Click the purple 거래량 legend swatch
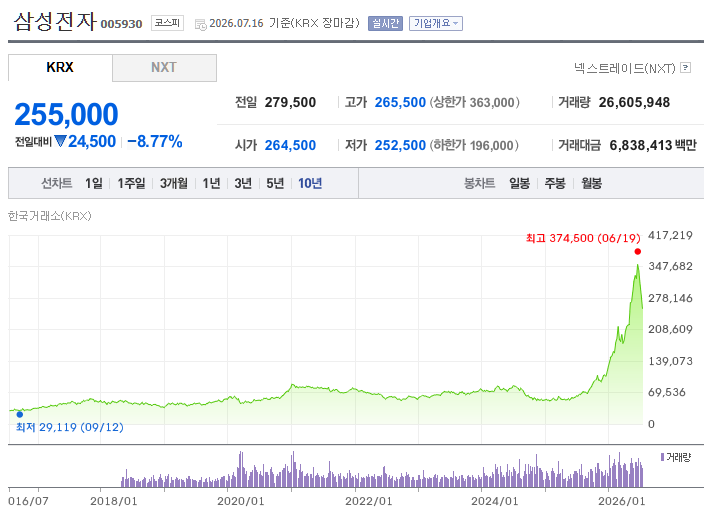This screenshot has width=704, height=526. [662, 457]
